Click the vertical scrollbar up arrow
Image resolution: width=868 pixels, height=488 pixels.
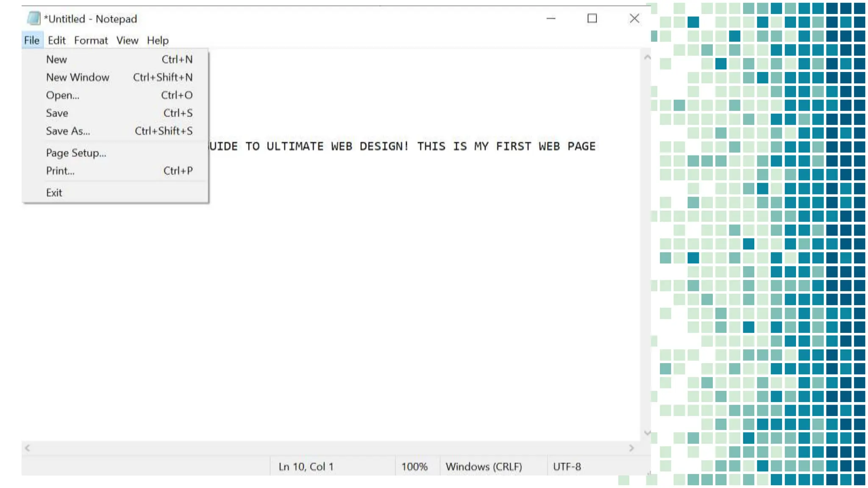pyautogui.click(x=647, y=57)
